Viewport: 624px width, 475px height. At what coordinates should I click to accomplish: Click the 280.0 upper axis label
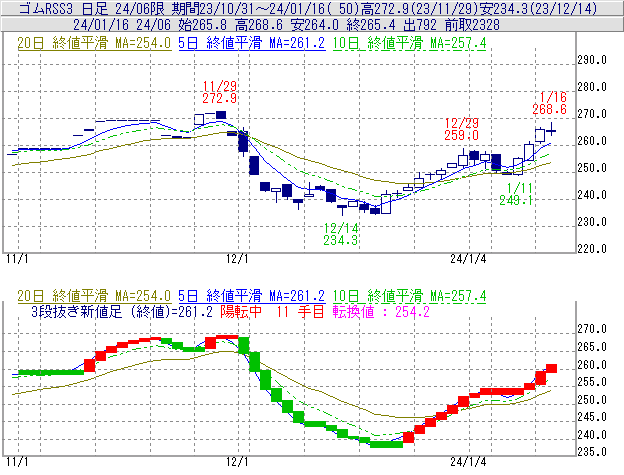(592, 87)
